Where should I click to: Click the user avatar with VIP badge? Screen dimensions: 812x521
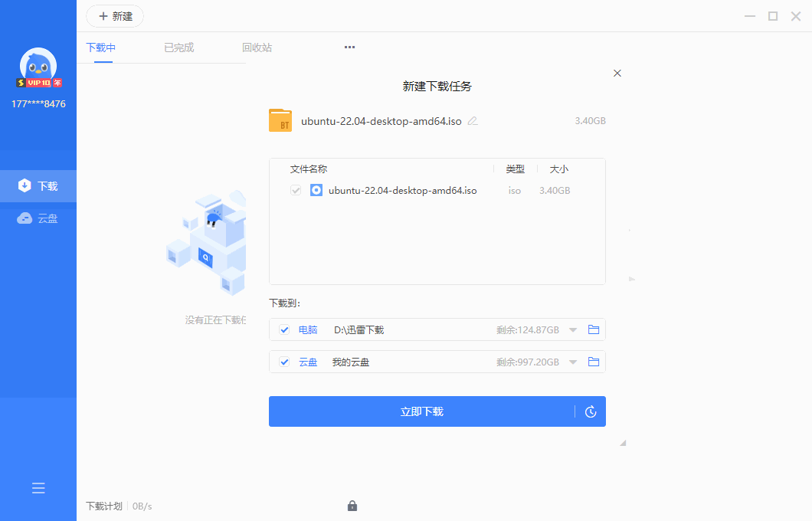[38, 68]
